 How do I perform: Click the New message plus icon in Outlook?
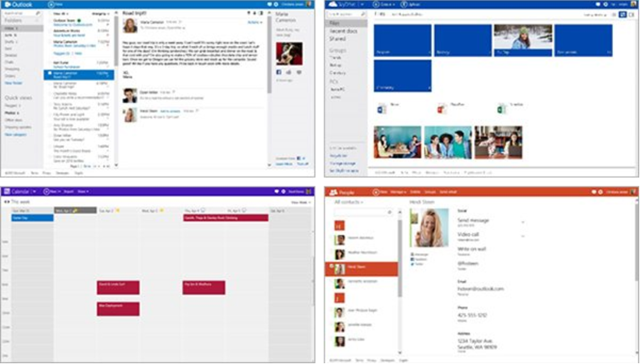coord(51,4)
